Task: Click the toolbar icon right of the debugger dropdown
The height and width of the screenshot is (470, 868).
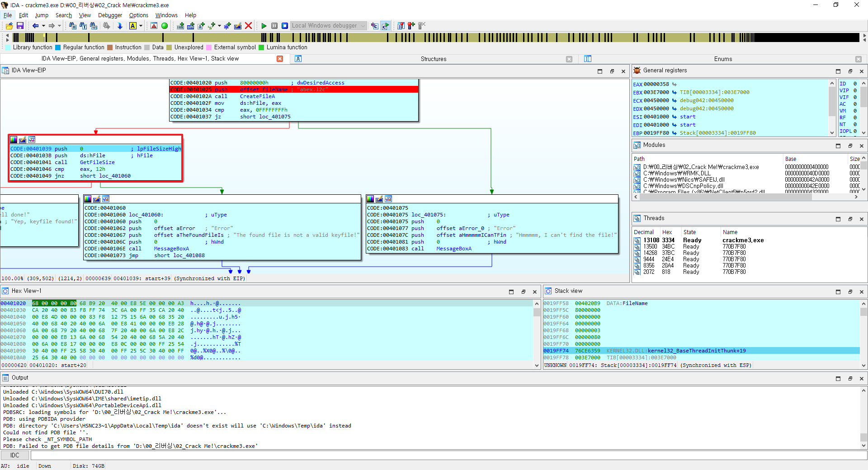Action: click(374, 26)
